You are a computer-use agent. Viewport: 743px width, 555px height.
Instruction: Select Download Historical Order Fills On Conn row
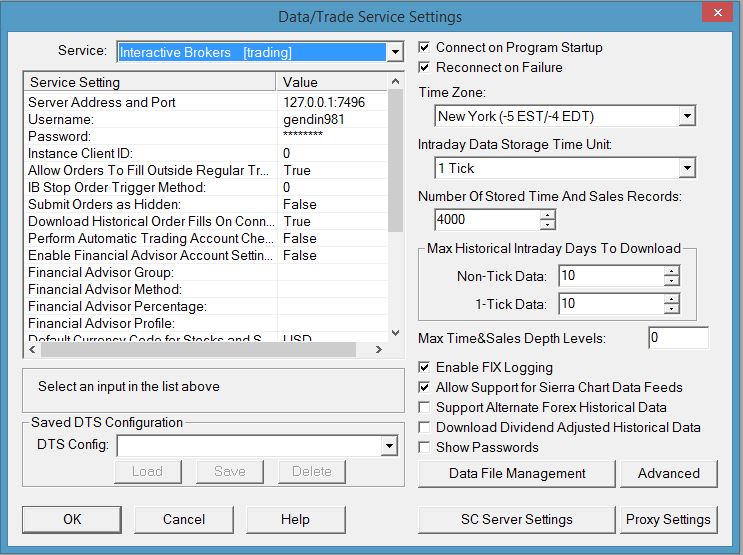coord(206,222)
